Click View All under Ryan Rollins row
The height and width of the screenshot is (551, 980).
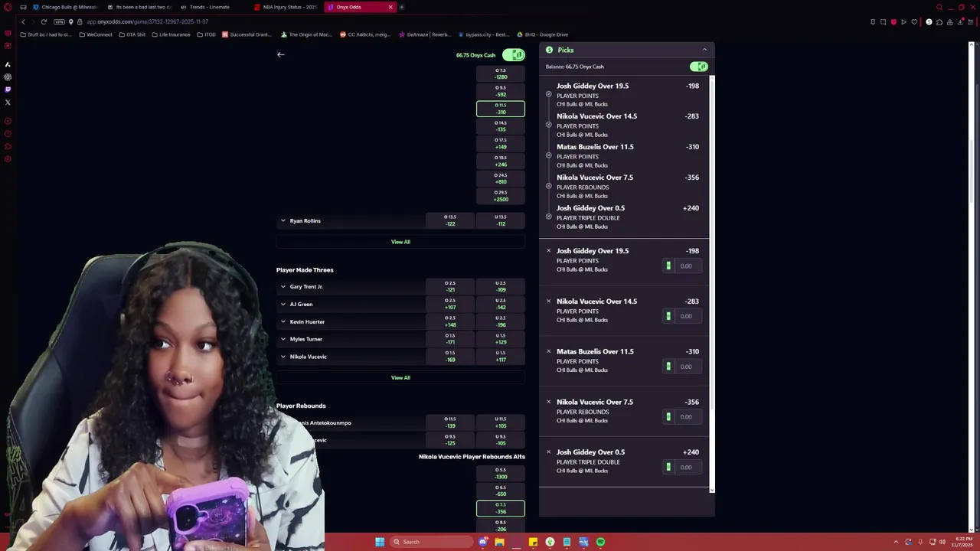(400, 242)
